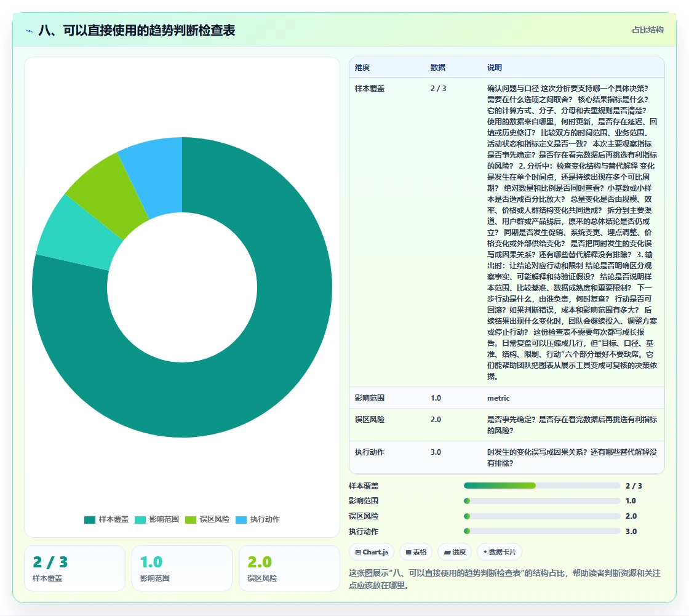Click the 'metric' description cell
Image resolution: width=689 pixels, height=616 pixels.
498,398
